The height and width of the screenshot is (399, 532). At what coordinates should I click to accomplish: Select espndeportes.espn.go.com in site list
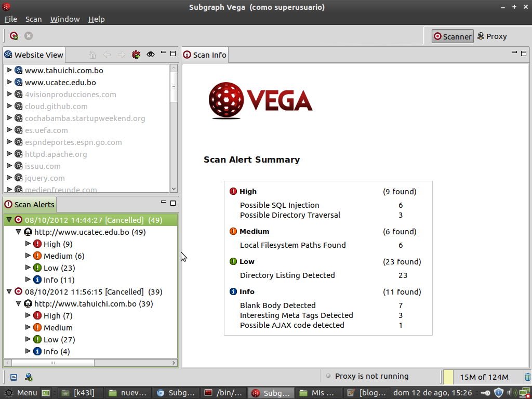73,142
